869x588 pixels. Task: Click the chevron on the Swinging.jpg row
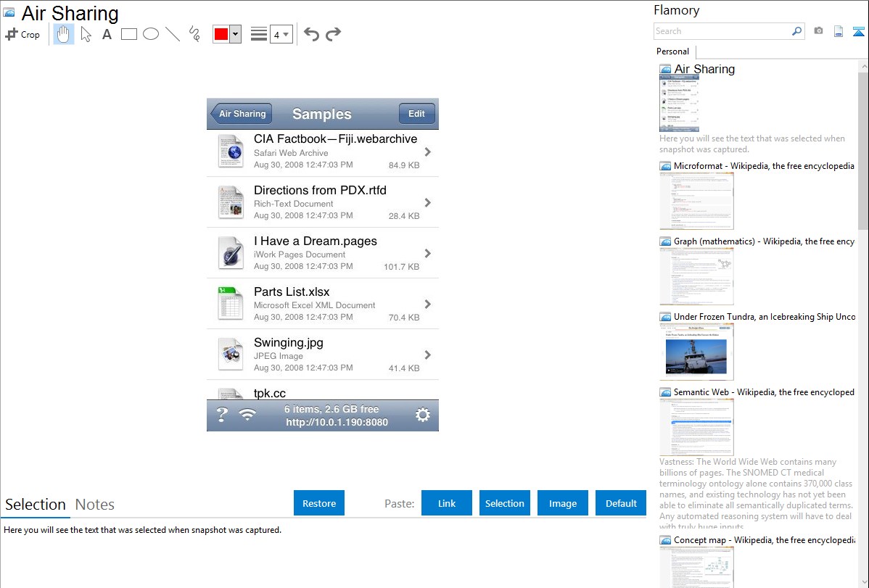tap(427, 355)
